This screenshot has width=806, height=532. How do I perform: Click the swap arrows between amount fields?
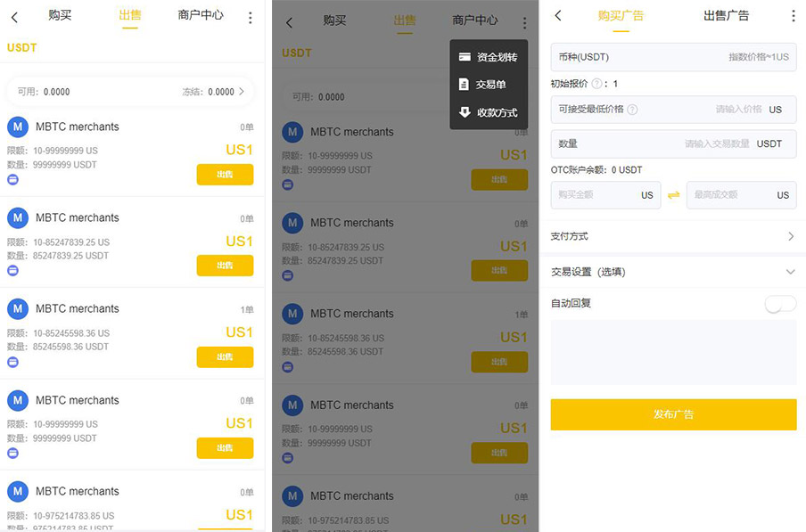[673, 195]
